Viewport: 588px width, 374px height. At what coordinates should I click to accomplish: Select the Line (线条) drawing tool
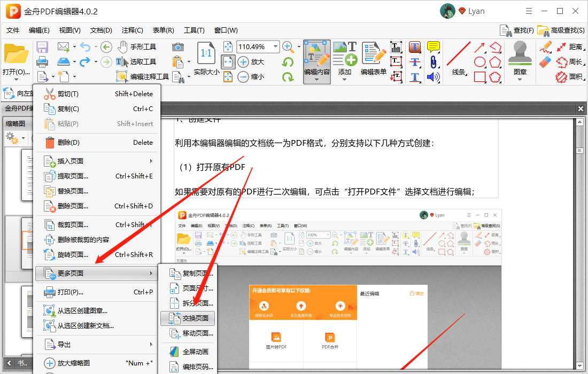click(458, 59)
